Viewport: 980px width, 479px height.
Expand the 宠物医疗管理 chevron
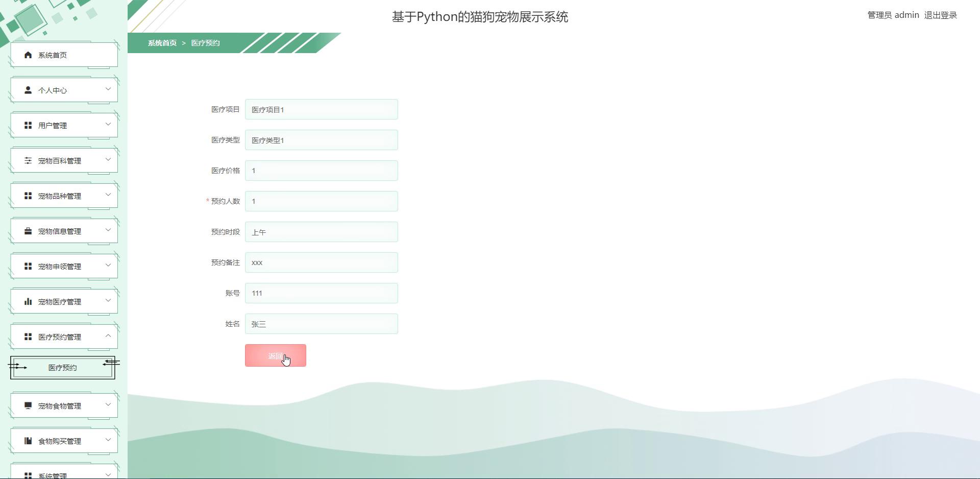point(108,300)
